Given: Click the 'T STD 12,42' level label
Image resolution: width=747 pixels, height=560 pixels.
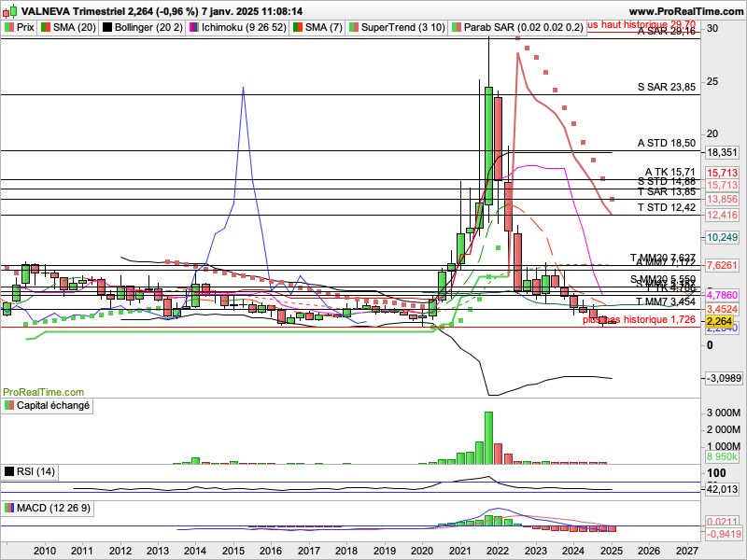Looking at the screenshot, I should coord(667,207).
